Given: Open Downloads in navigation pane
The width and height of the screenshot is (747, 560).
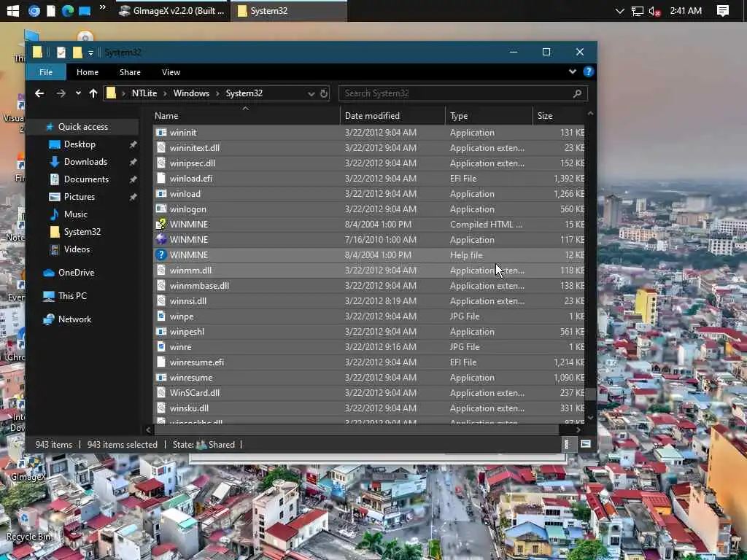Looking at the screenshot, I should click(x=86, y=162).
